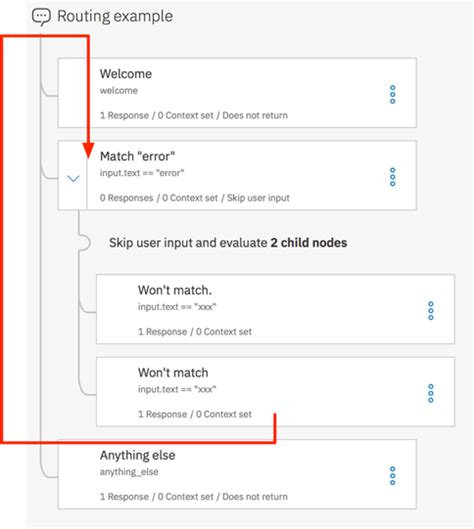Click the anything_else condition label

[129, 472]
